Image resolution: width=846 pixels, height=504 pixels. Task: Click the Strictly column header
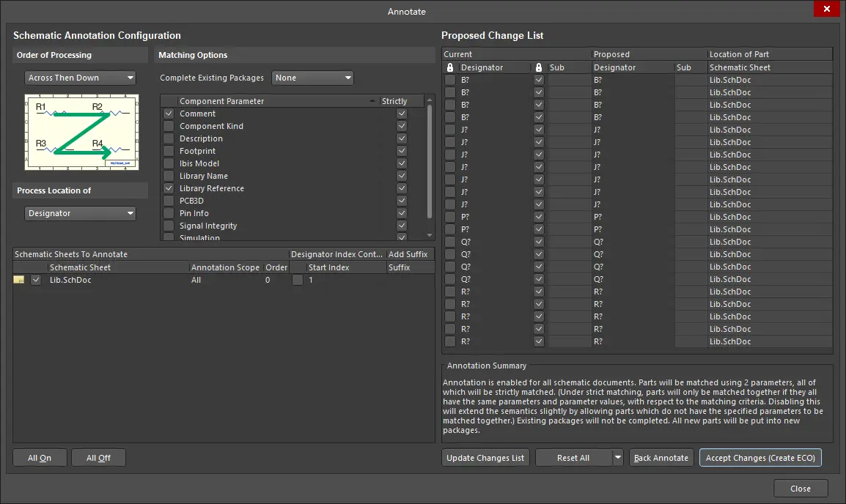[x=394, y=101]
